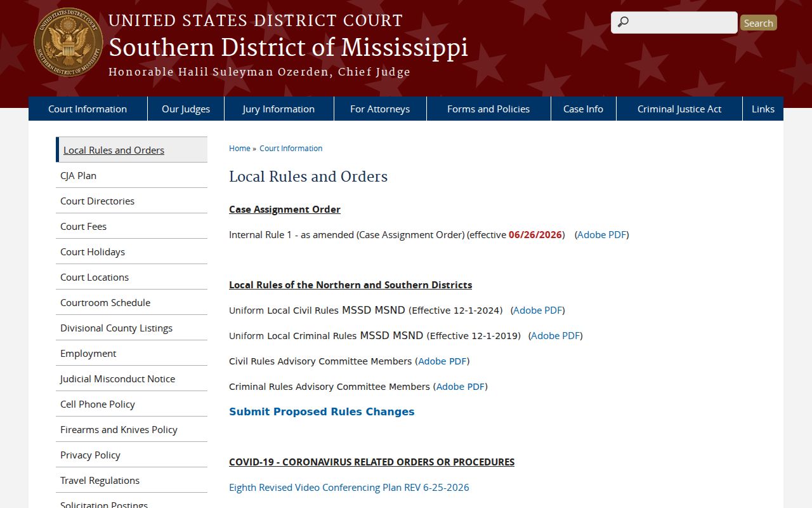Click the Local Rules and Orders page heading
Image resolution: width=812 pixels, height=508 pixels.
point(308,176)
